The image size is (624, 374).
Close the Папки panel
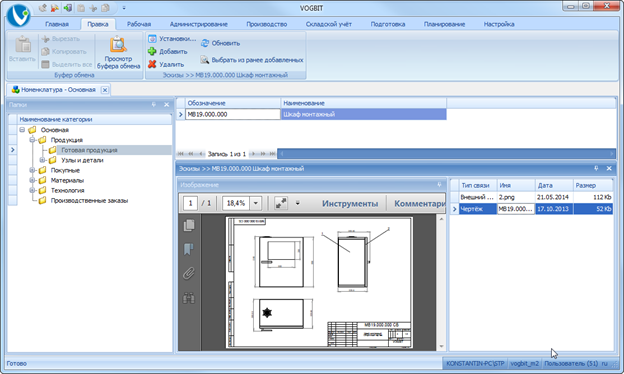pyautogui.click(x=166, y=105)
